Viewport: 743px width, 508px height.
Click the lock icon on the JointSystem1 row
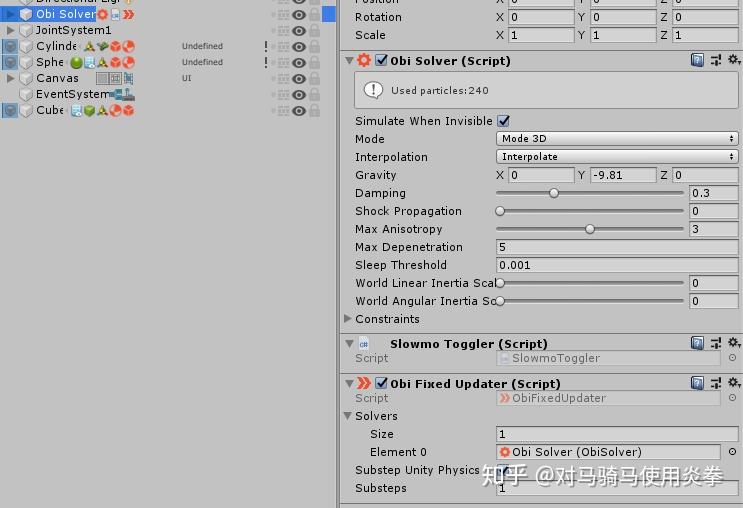pos(315,30)
